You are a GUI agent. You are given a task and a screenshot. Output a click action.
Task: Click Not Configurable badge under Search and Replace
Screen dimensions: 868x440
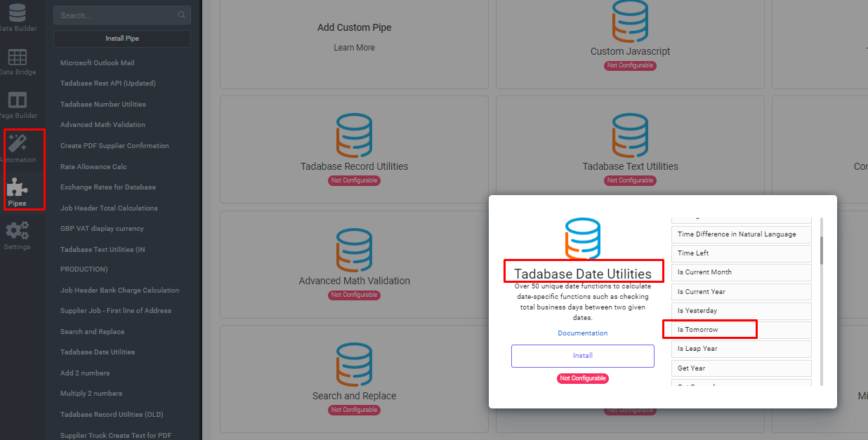pyautogui.click(x=355, y=411)
